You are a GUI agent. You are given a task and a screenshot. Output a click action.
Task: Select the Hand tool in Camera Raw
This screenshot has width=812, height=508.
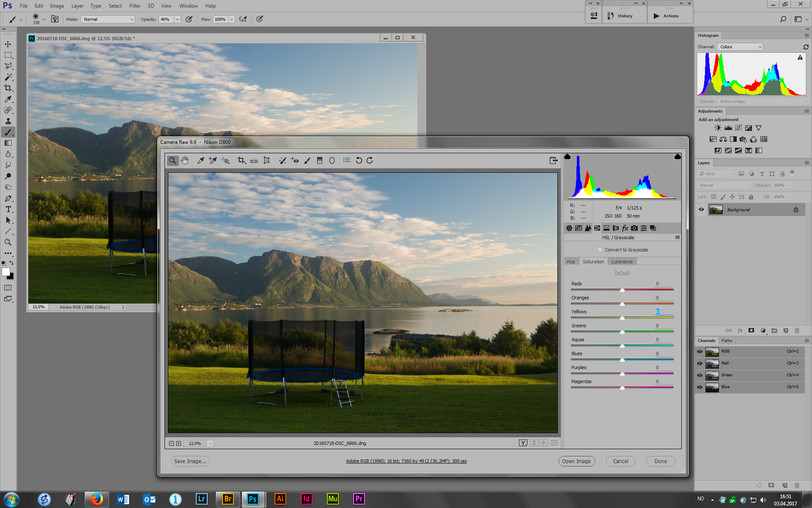185,160
